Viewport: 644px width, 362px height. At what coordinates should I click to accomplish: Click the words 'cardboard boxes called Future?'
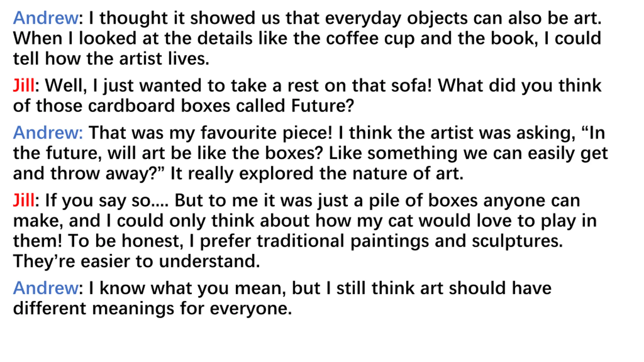click(x=221, y=106)
